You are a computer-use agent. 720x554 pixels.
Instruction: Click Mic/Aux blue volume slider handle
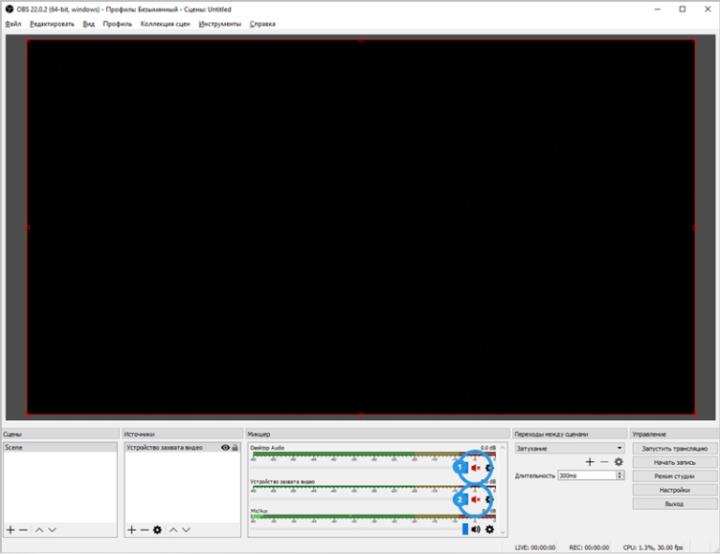point(465,529)
